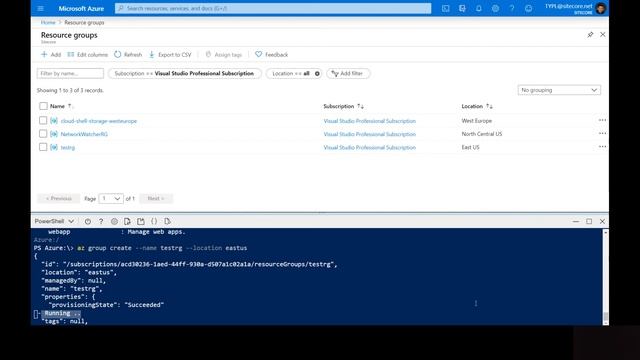
Task: Select the testrg checkbox
Action: pos(43,147)
